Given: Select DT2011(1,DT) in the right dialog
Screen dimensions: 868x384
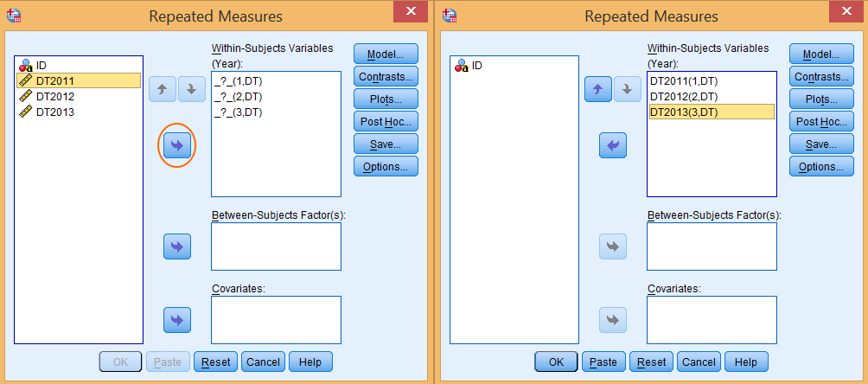Looking at the screenshot, I should tap(683, 80).
